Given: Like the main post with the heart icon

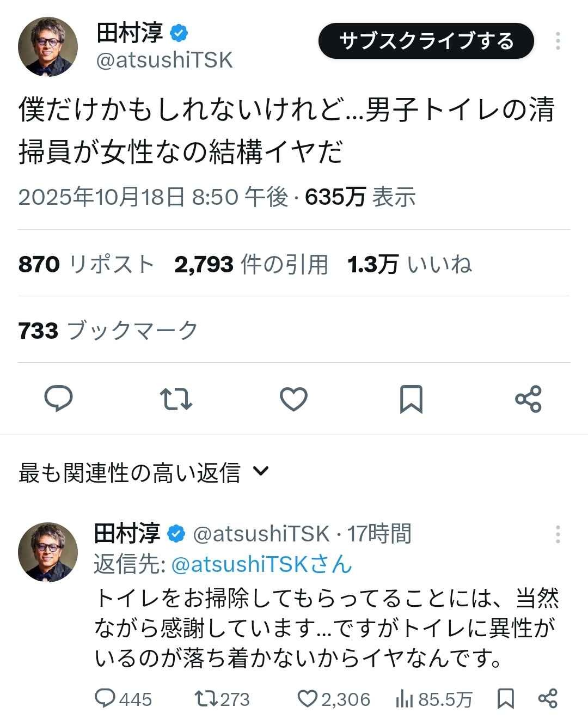Looking at the screenshot, I should tap(293, 399).
